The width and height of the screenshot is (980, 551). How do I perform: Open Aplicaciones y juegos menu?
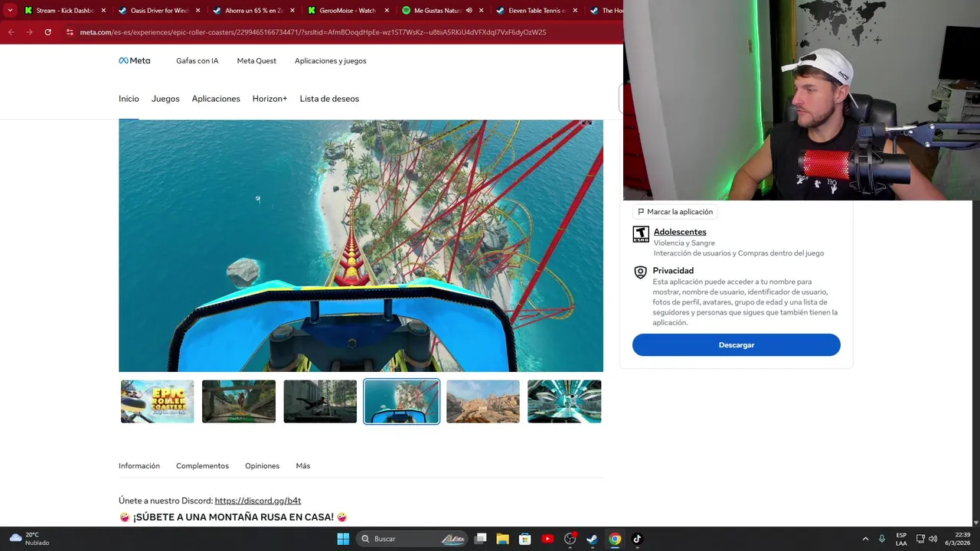click(x=330, y=60)
